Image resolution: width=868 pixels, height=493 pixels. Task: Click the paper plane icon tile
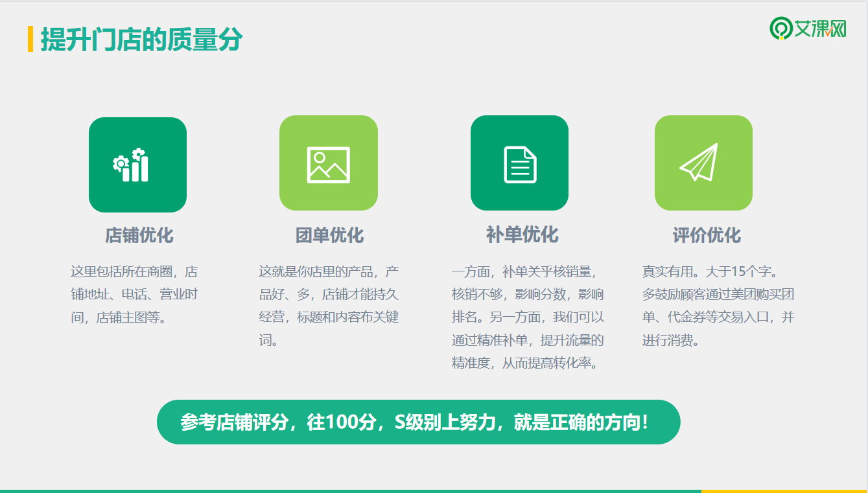pyautogui.click(x=703, y=163)
